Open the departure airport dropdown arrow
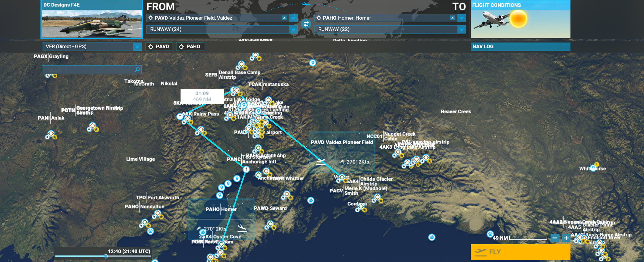Screen dimensions: 644x262 293,18
